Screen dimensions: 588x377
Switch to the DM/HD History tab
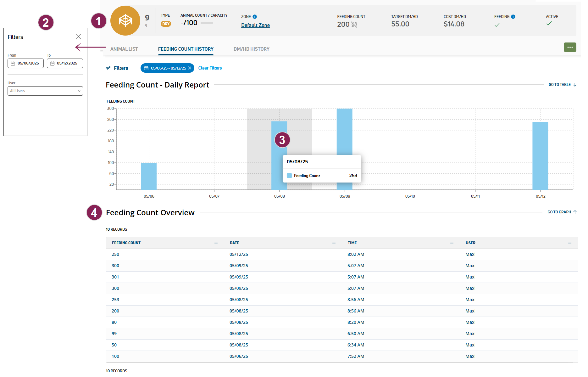(x=251, y=49)
